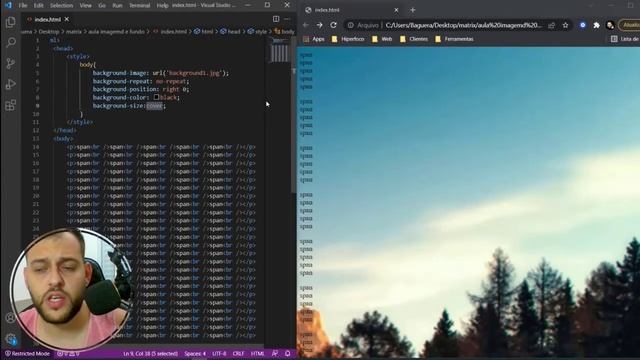Viewport: 640px width, 360px height.
Task: Open the Run menu
Action: (117, 5)
